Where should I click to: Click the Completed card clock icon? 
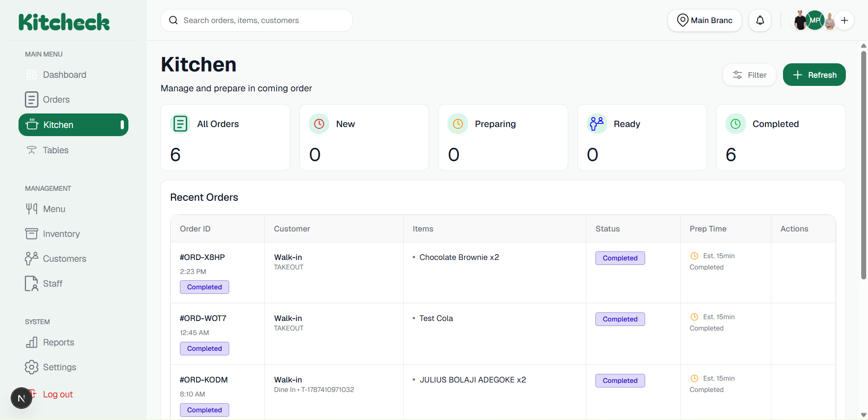(736, 123)
